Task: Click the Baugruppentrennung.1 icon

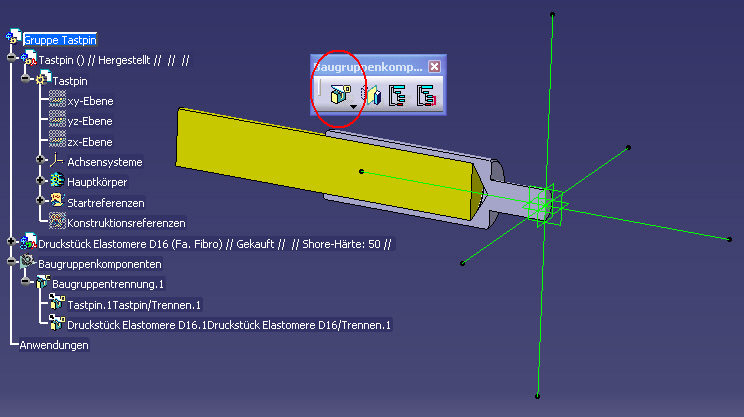Action: pos(43,281)
